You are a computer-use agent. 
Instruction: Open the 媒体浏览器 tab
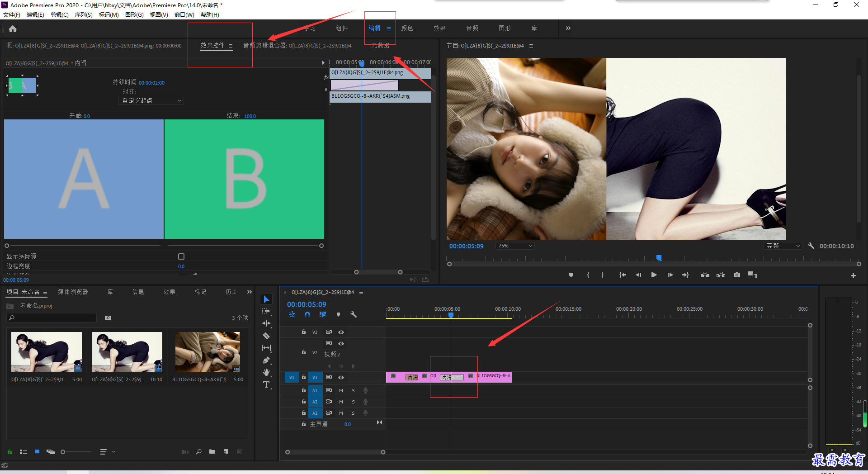coord(73,292)
